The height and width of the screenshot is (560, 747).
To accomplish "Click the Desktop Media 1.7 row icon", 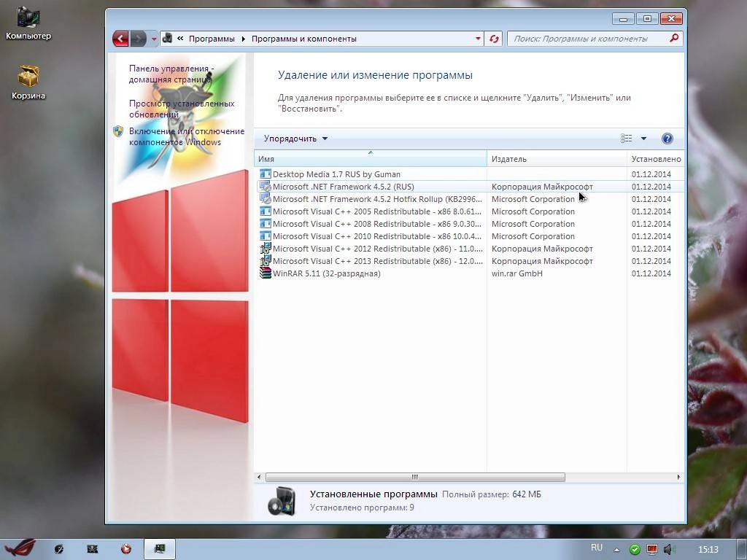I will pos(266,174).
